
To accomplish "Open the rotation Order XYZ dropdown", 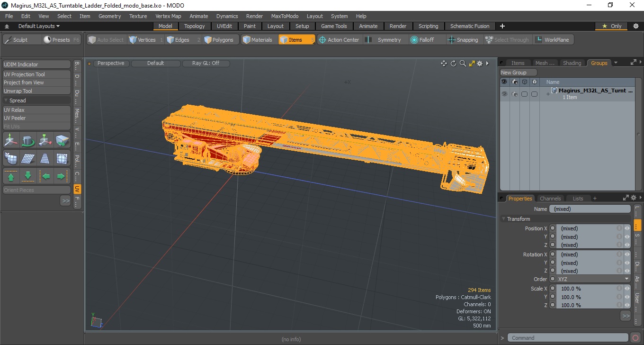I will 594,279.
